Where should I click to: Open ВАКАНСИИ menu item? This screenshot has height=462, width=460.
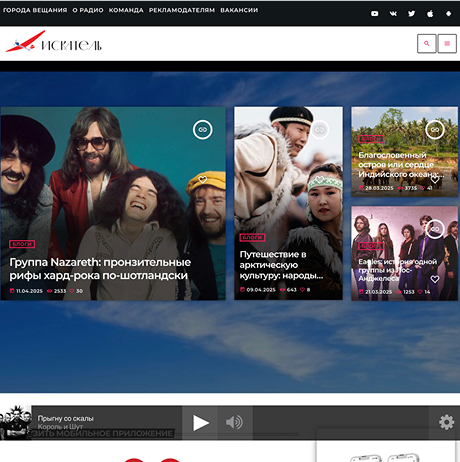pyautogui.click(x=239, y=10)
